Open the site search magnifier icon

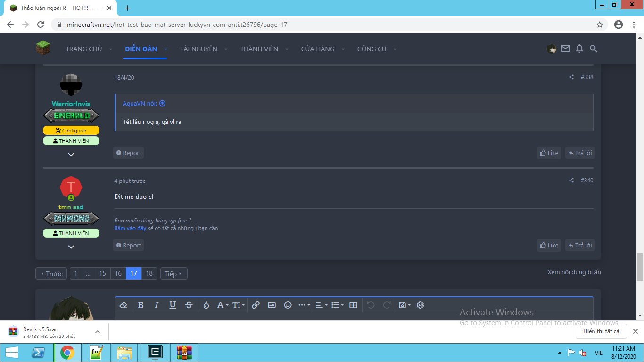pyautogui.click(x=594, y=49)
